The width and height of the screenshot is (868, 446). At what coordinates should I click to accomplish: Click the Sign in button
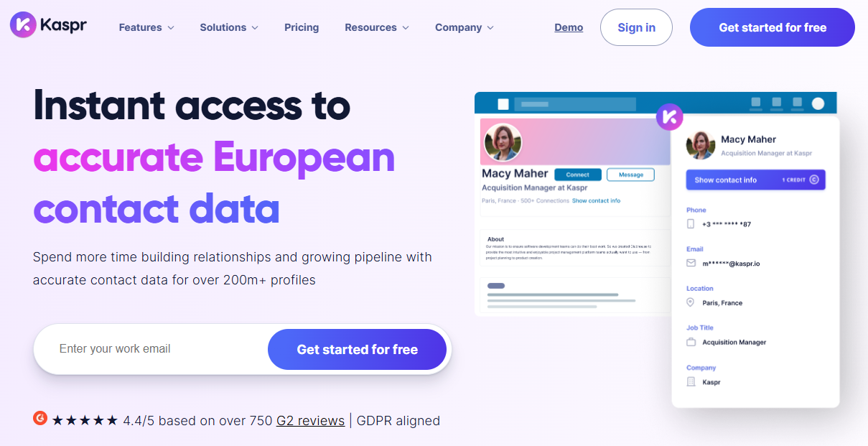(x=636, y=27)
